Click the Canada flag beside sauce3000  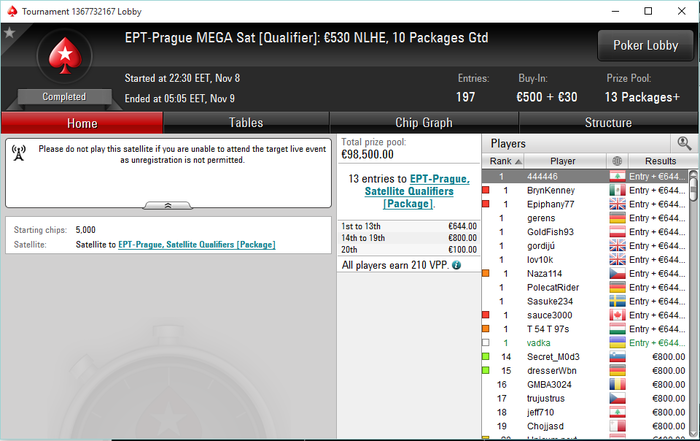617,315
